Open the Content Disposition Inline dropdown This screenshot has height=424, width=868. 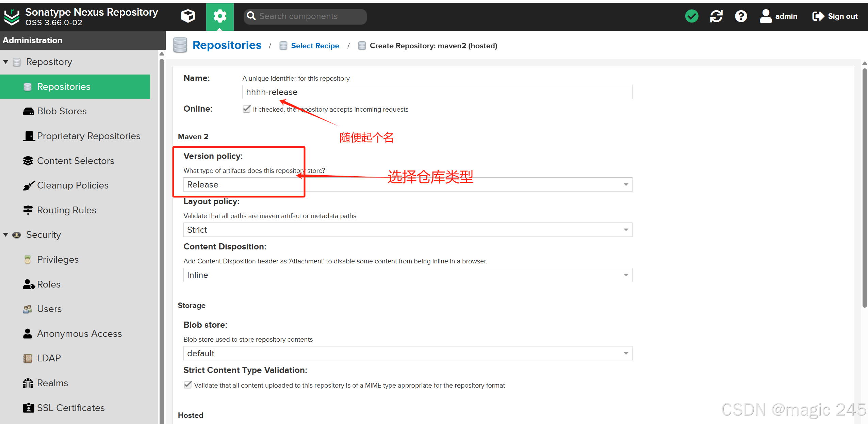click(625, 275)
